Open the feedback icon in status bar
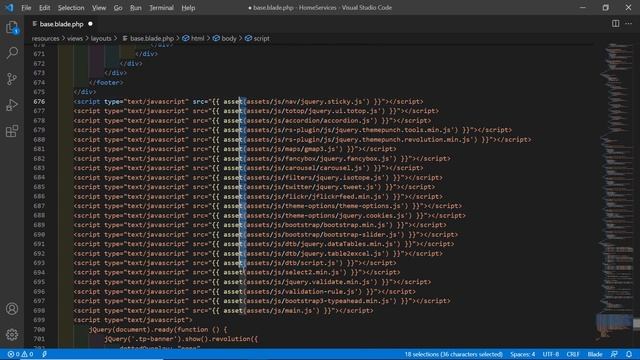The image size is (640, 360). (614, 354)
